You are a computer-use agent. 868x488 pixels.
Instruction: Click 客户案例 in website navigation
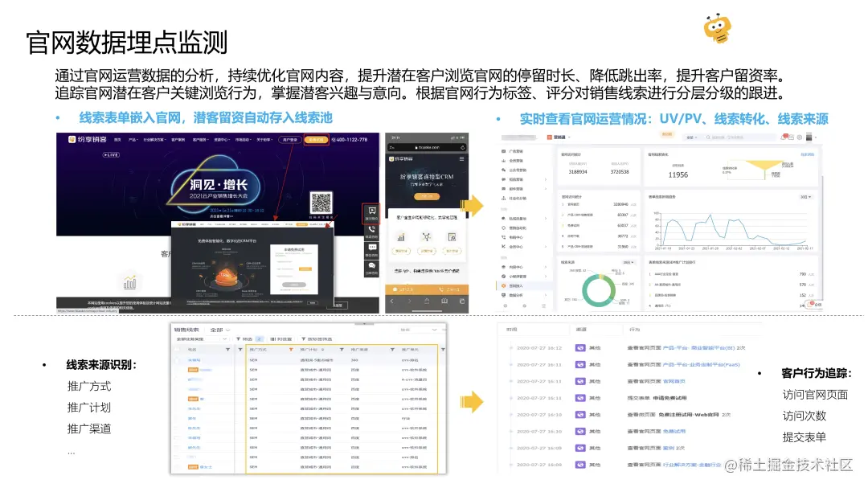178,140
